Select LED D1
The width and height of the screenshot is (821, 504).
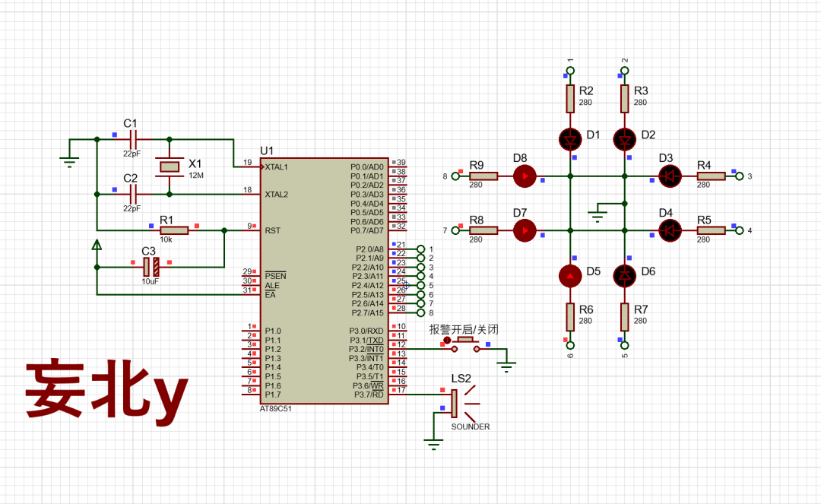570,140
